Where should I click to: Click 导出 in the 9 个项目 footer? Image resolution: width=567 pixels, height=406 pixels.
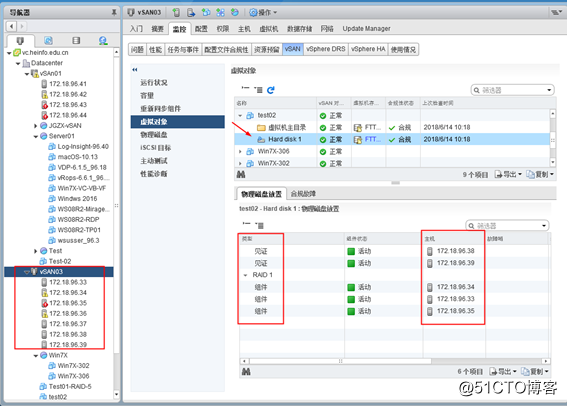(508, 175)
